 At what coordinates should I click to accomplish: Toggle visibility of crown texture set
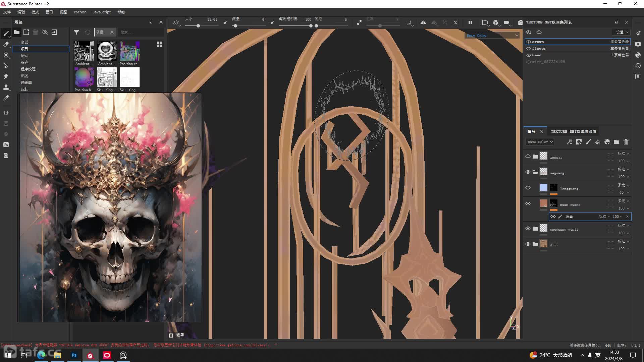point(529,42)
